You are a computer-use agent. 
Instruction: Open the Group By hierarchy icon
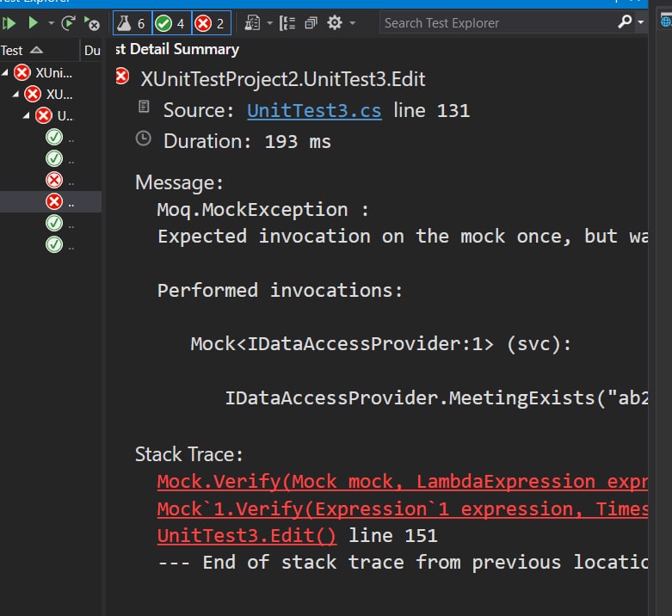coord(287,22)
